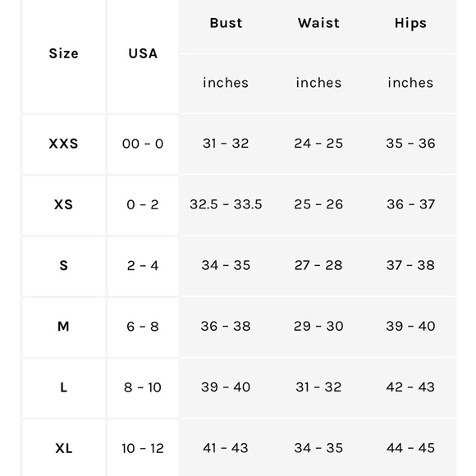The image size is (476, 476).
Task: Click the USA column header
Action: coord(143,53)
